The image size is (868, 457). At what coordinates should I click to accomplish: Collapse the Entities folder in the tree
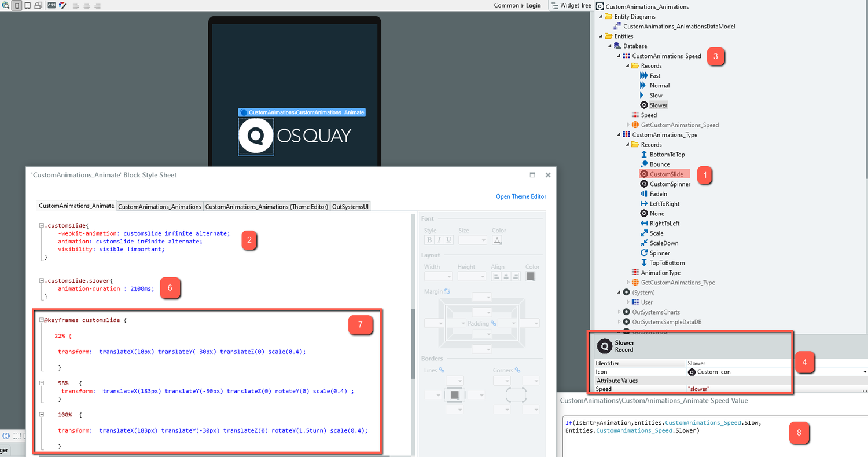tap(602, 36)
